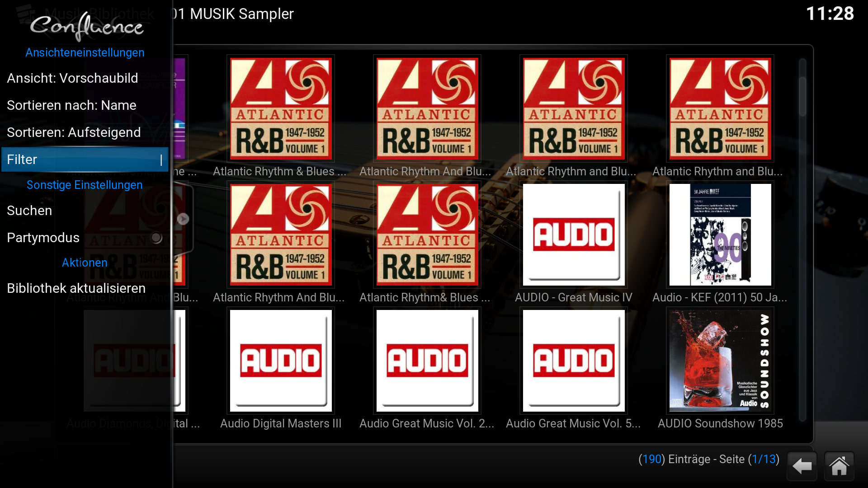Open Audio - KEF (2011) 50 Ja... album

click(x=720, y=235)
